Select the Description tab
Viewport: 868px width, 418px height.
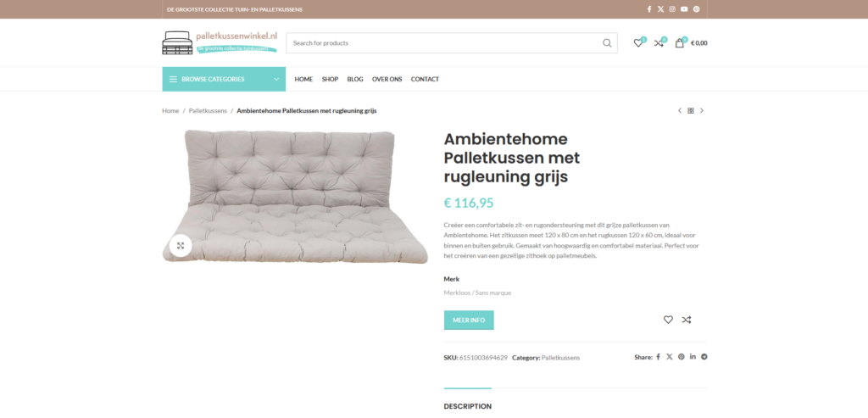467,406
